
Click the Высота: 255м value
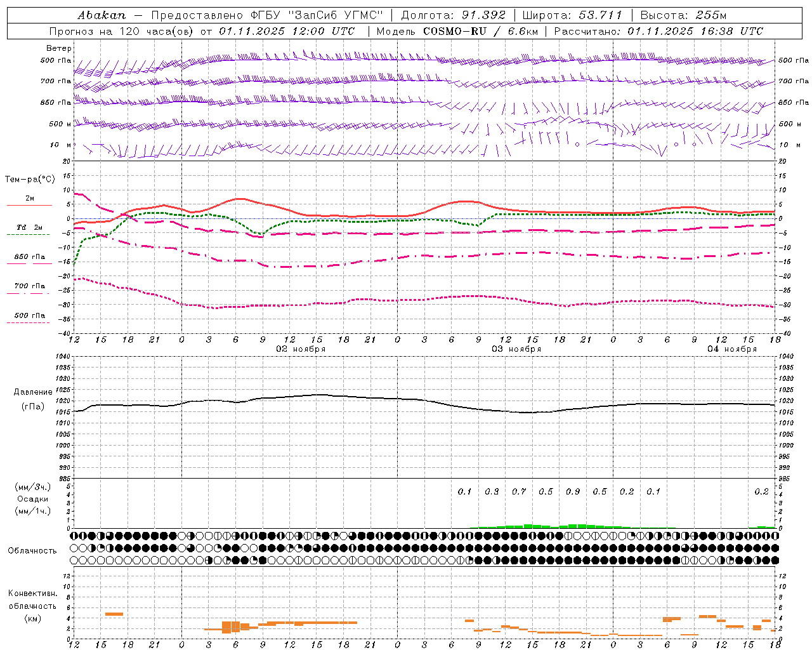pyautogui.click(x=683, y=15)
